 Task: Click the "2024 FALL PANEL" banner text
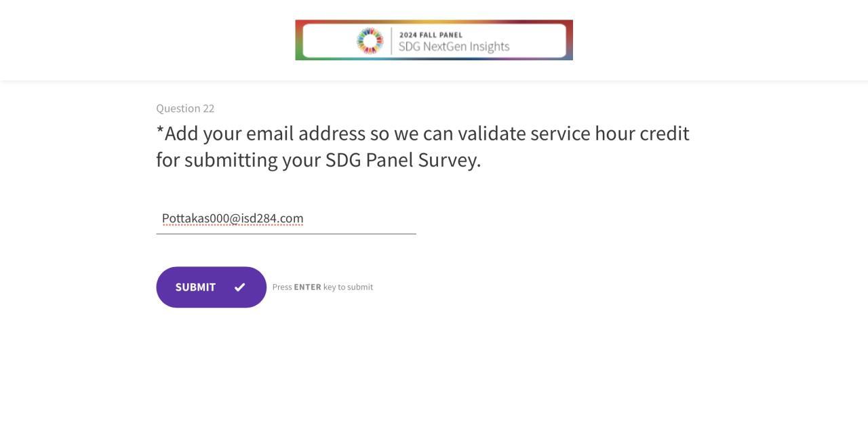431,35
